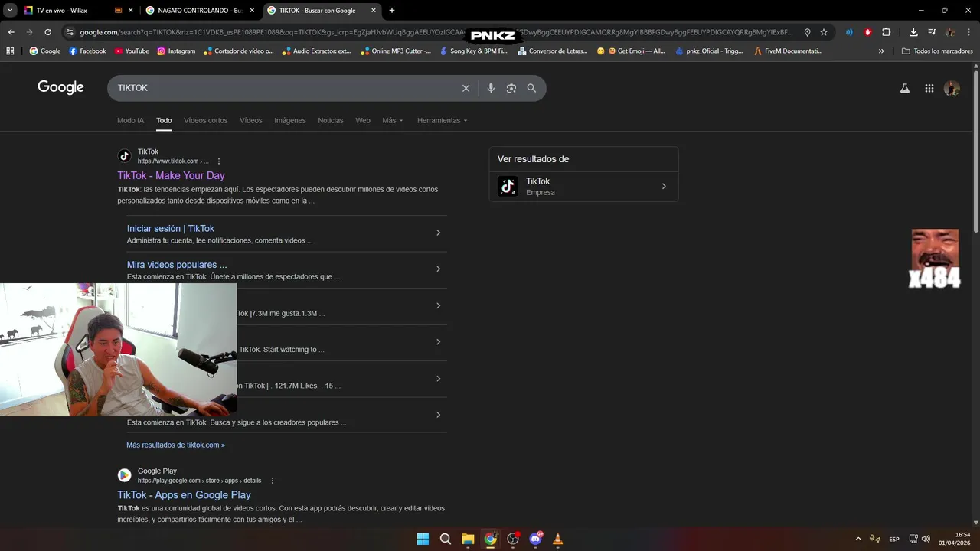980x551 pixels.
Task: Open Todos los marcadores folder
Action: click(936, 51)
